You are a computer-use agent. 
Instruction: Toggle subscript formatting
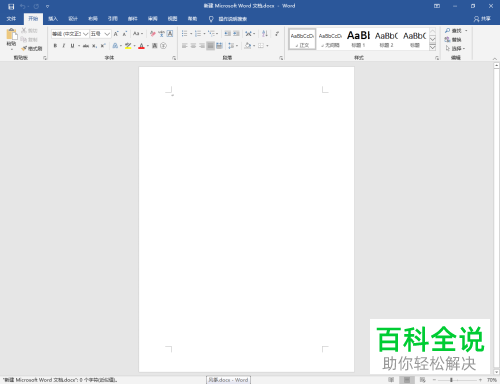point(94,46)
